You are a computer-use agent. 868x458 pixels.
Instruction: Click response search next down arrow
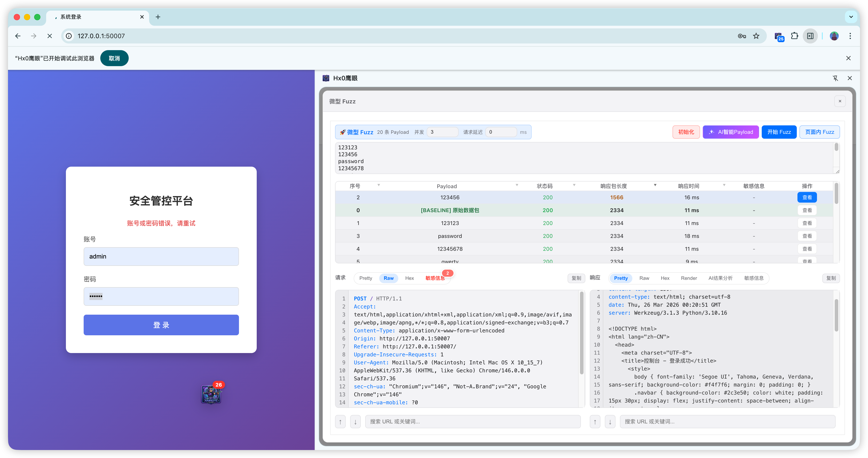(610, 422)
